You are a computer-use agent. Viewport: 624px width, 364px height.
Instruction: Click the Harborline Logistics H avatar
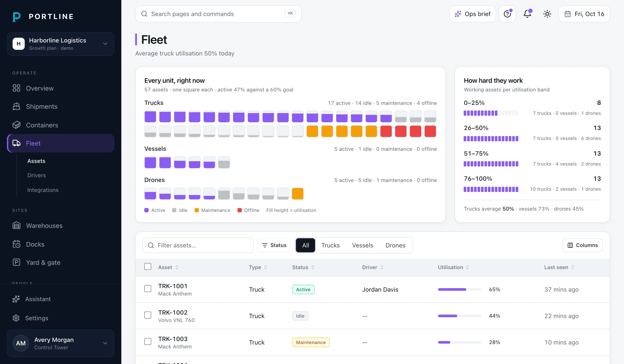pos(19,44)
